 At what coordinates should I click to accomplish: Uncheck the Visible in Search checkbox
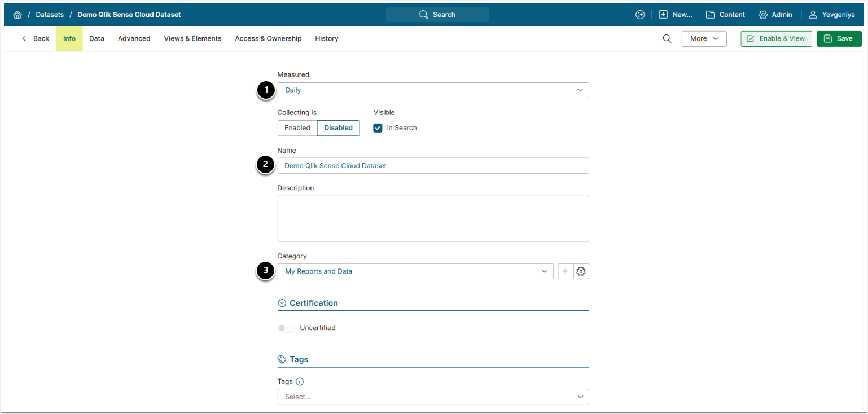pyautogui.click(x=378, y=128)
